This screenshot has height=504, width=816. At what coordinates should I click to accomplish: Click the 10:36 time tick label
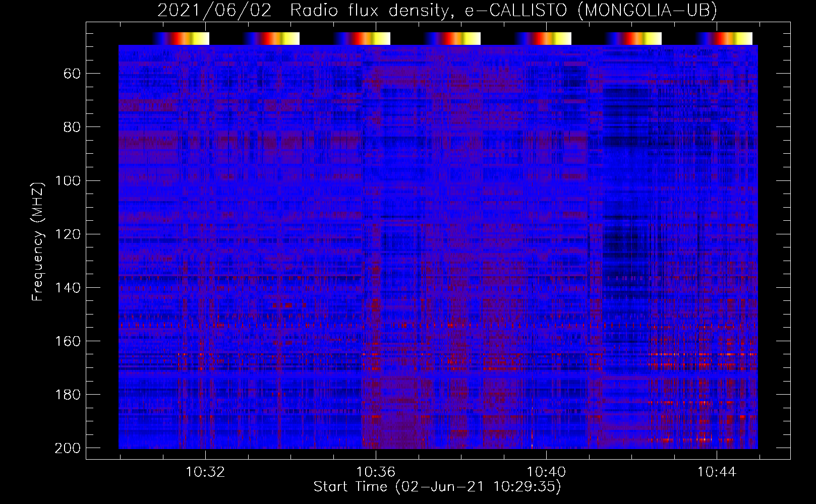point(376,472)
